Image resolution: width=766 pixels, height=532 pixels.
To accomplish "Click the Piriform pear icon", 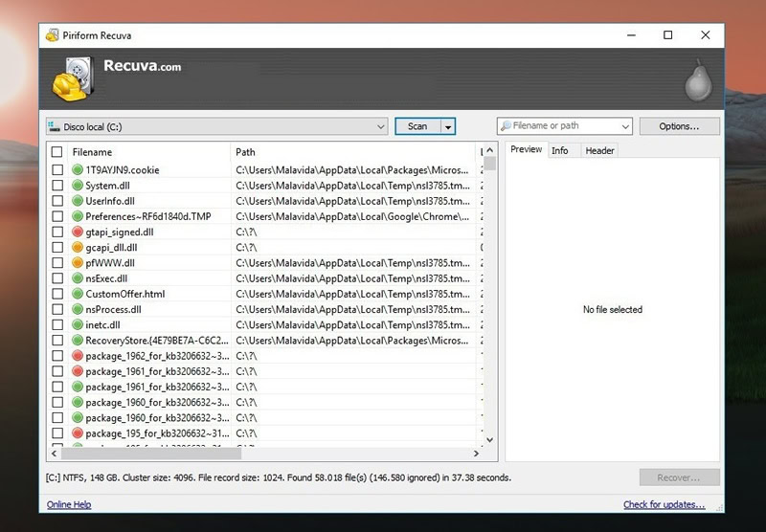I will pyautogui.click(x=698, y=79).
